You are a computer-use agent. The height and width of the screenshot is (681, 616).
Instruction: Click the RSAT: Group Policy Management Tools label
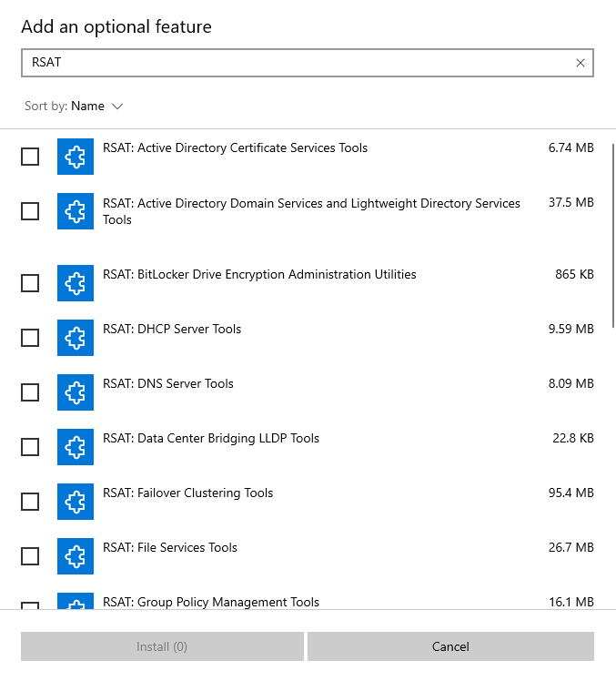[x=211, y=603]
